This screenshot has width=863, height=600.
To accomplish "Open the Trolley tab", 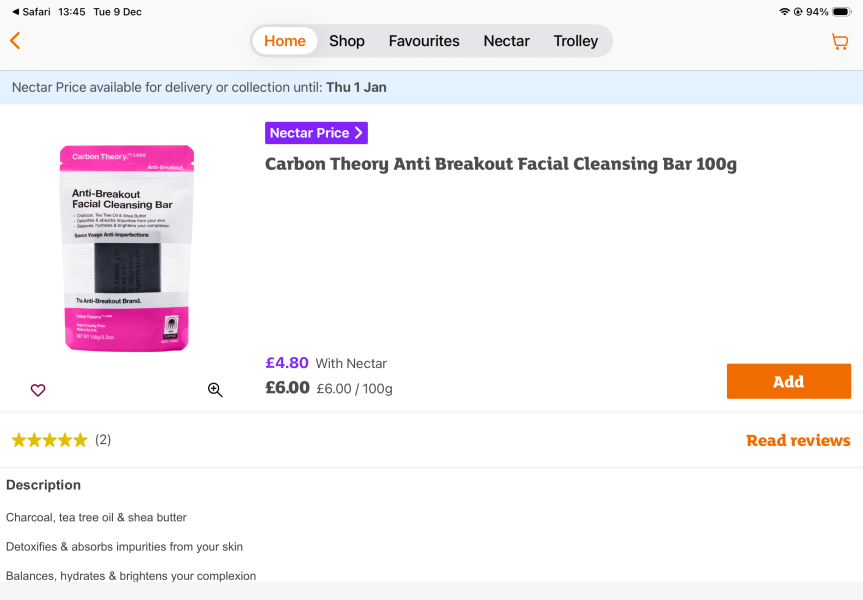I will pyautogui.click(x=576, y=41).
